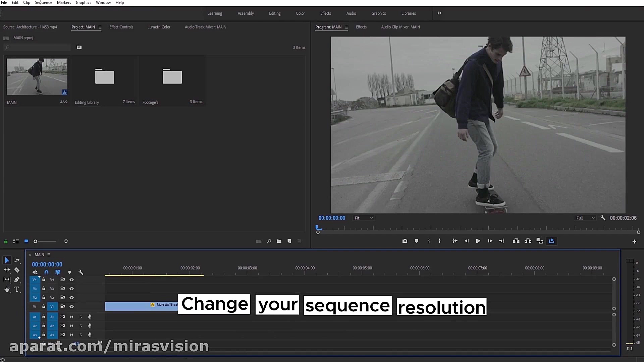Toggle lock on track V2
644x362 pixels.
(44, 297)
